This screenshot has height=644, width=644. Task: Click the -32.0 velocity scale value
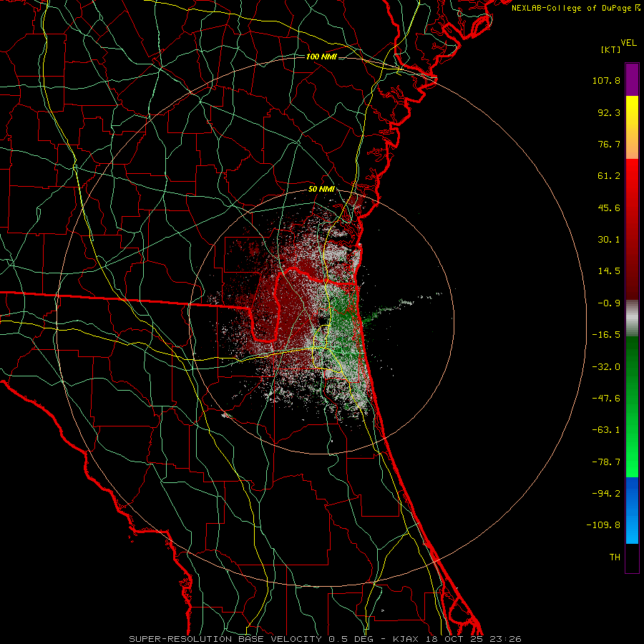[606, 367]
